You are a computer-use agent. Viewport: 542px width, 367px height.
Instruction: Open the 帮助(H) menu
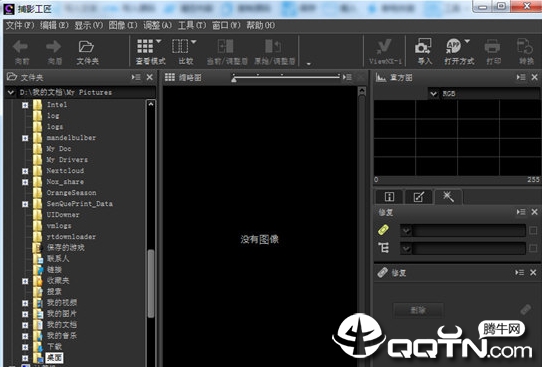pos(261,25)
